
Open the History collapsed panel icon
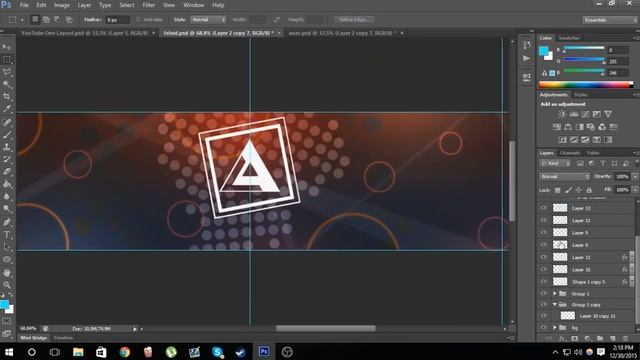coord(527,45)
